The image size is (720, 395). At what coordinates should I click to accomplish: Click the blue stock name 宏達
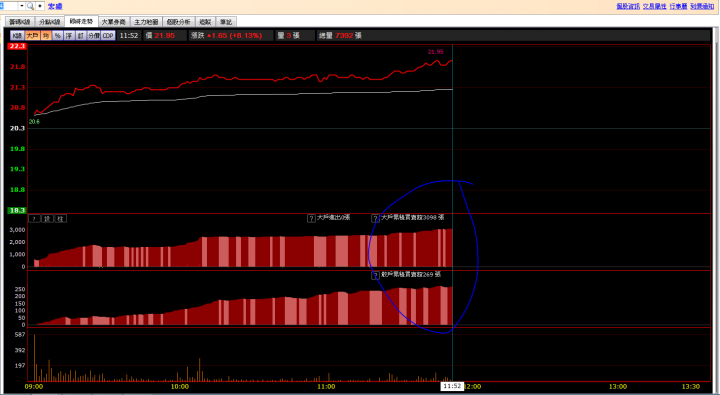[x=55, y=6]
